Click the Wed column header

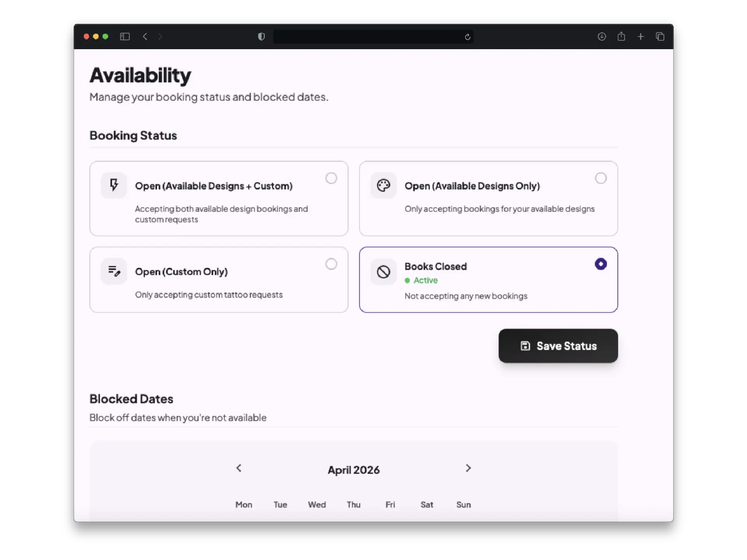point(317,504)
